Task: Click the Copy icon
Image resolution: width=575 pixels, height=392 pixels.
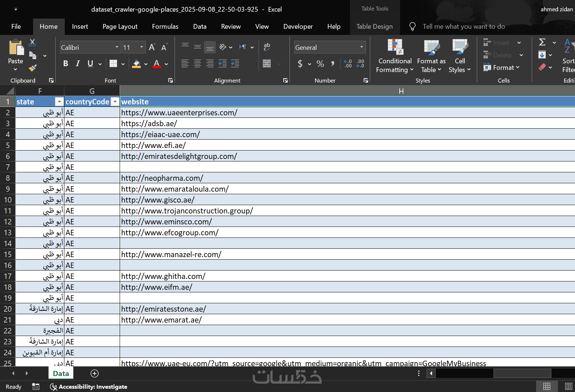Action: point(33,55)
